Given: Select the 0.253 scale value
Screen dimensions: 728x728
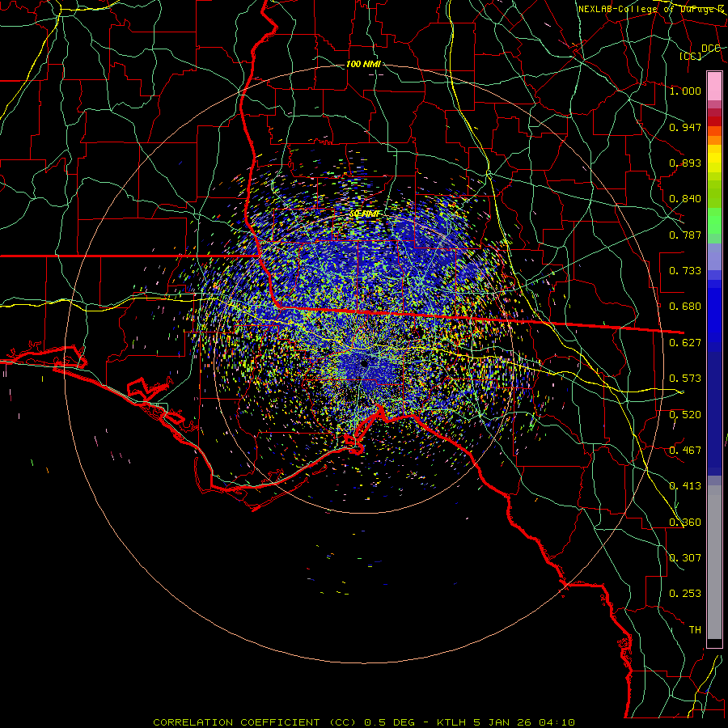Looking at the screenshot, I should [x=685, y=594].
